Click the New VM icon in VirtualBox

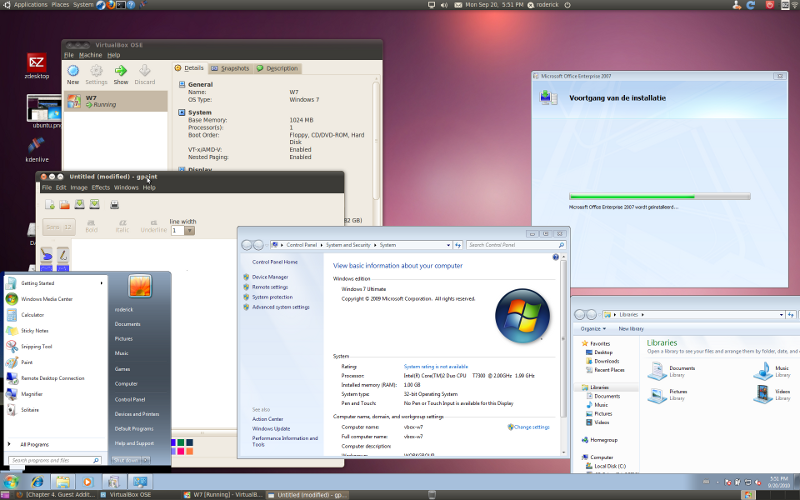click(73, 71)
